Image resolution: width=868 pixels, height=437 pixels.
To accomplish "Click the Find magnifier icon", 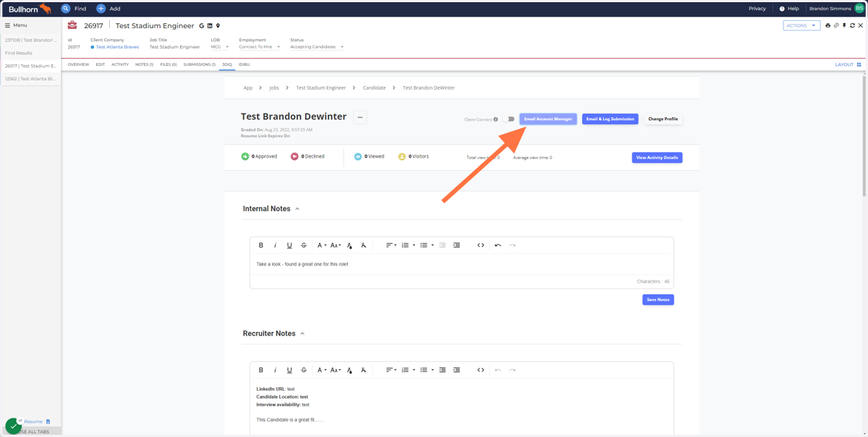I will pos(66,9).
